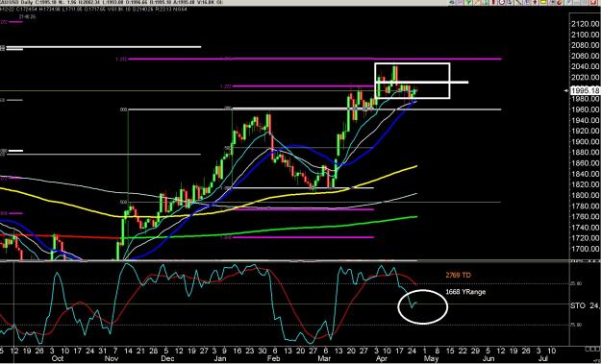Click the 1668 YRange label
The width and height of the screenshot is (601, 364).
pyautogui.click(x=465, y=292)
